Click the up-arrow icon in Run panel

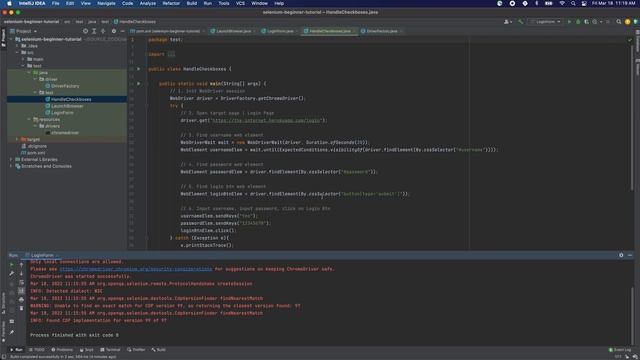(21, 264)
